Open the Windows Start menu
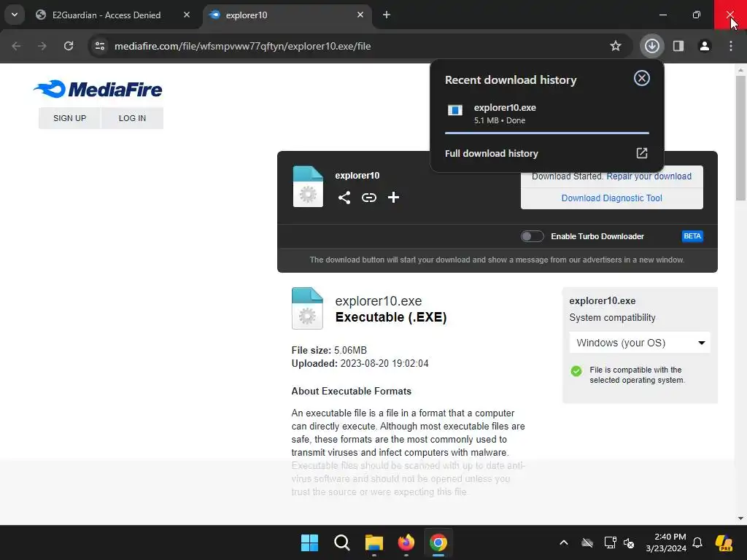 309,542
